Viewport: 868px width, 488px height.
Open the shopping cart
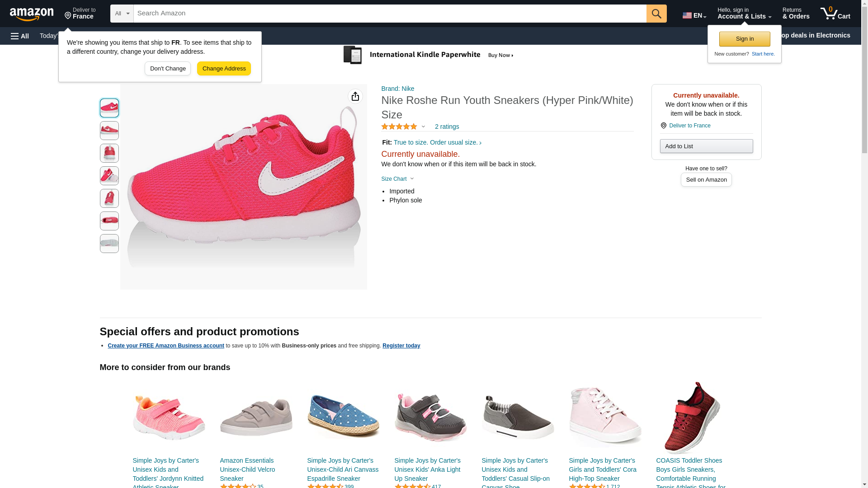pos(835,14)
